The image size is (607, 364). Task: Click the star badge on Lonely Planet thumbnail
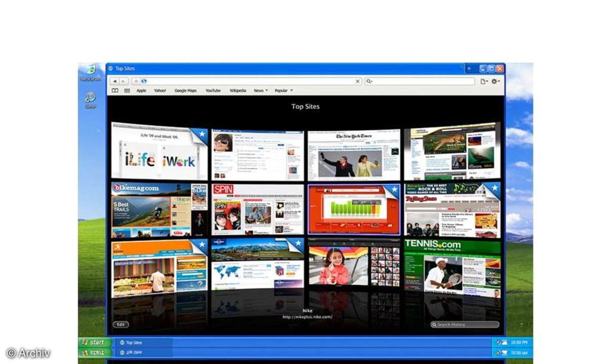coord(298,244)
